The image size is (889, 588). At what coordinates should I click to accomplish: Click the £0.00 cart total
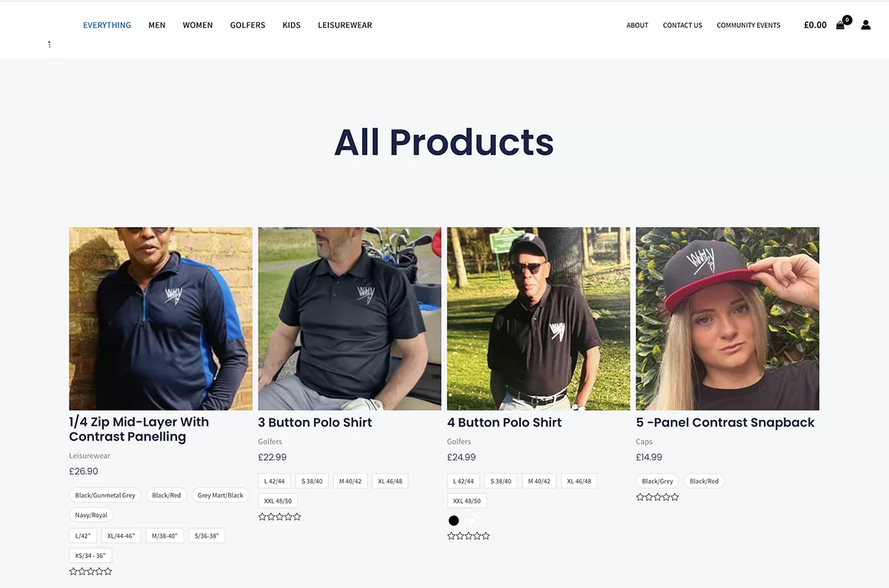(x=815, y=25)
